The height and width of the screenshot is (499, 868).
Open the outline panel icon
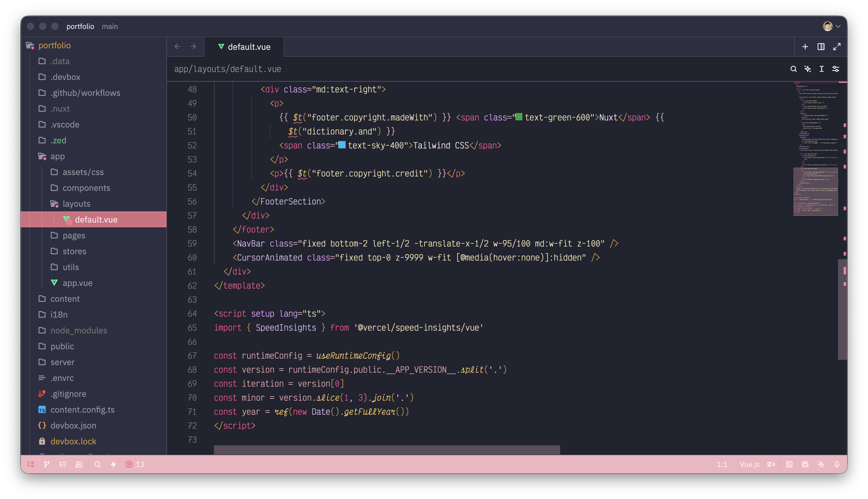63,464
